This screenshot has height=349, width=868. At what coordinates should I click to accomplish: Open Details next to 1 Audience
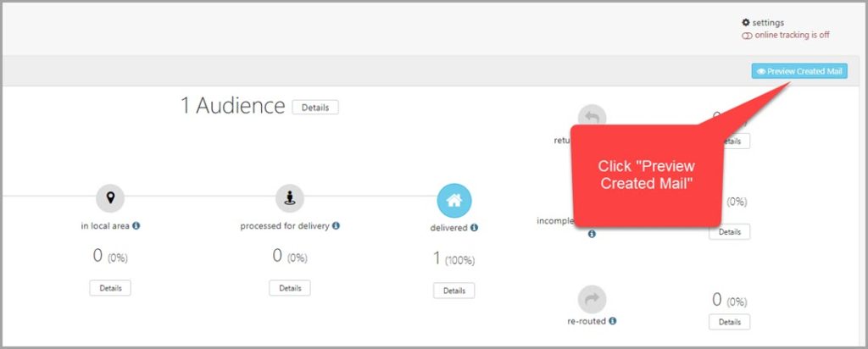pyautogui.click(x=315, y=108)
